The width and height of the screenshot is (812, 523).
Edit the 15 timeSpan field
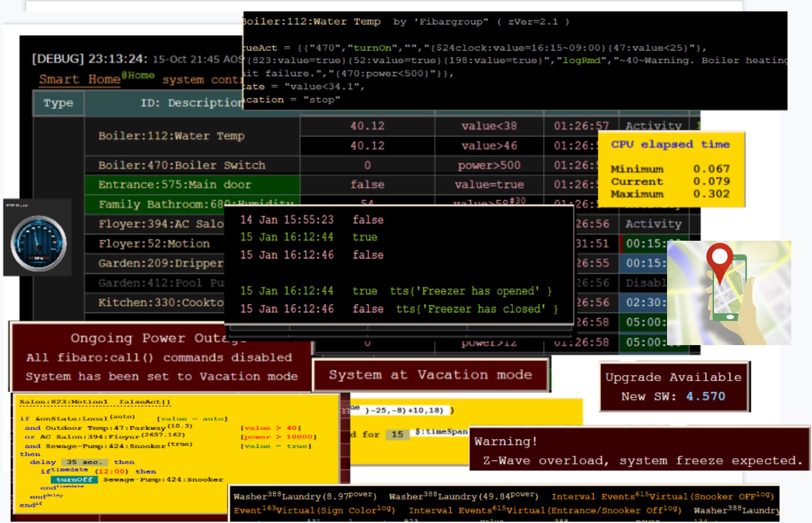397,434
